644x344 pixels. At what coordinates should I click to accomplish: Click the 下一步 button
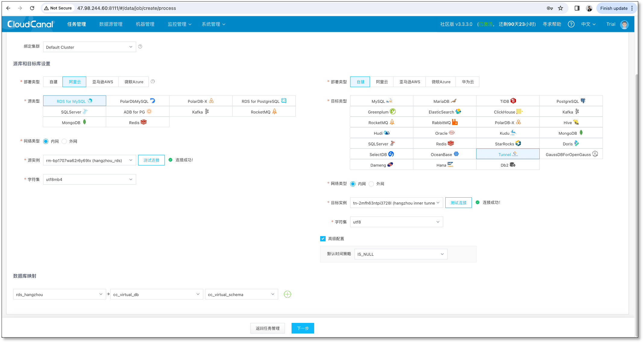[x=303, y=328]
